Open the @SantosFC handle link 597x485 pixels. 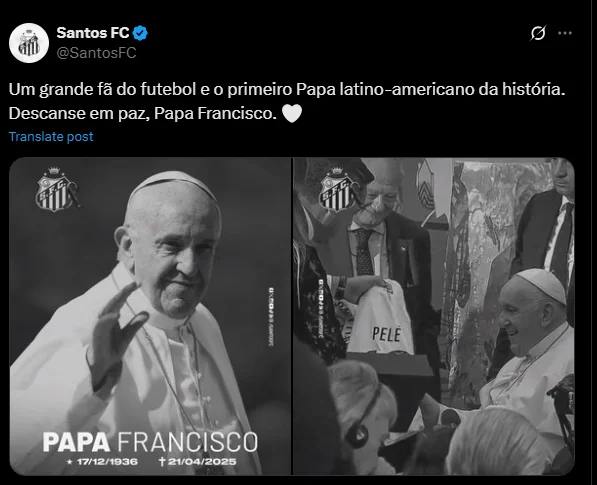click(x=96, y=53)
